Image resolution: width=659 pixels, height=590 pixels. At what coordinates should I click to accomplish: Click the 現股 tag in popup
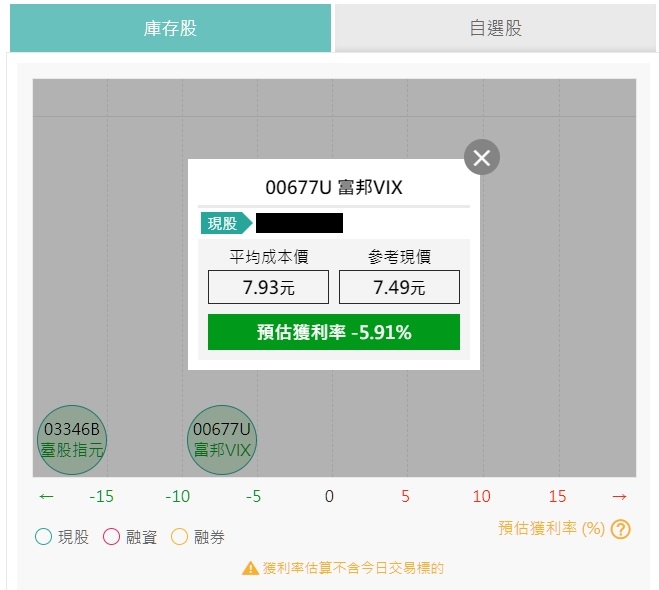[x=226, y=223]
